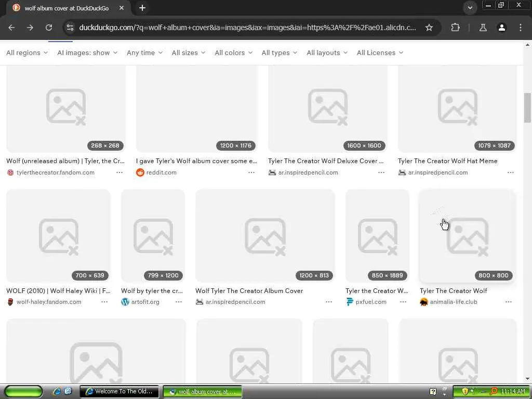
Task: Open the 799 × 1200 artofit thumbnail
Action: (153, 236)
